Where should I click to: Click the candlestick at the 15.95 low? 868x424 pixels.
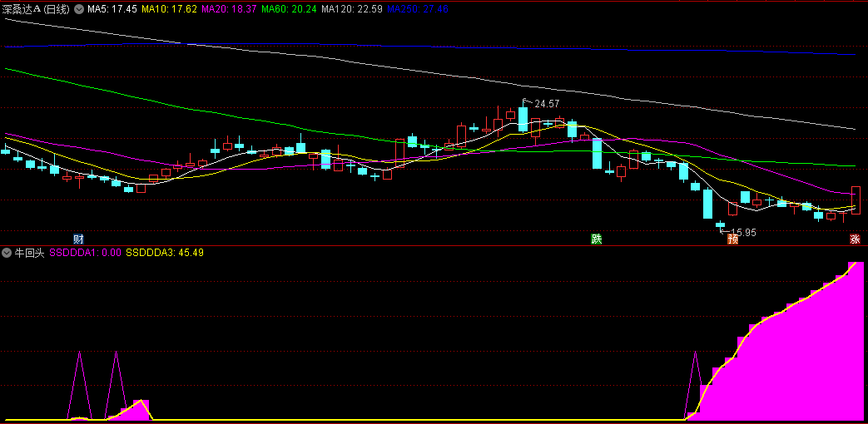click(x=720, y=224)
